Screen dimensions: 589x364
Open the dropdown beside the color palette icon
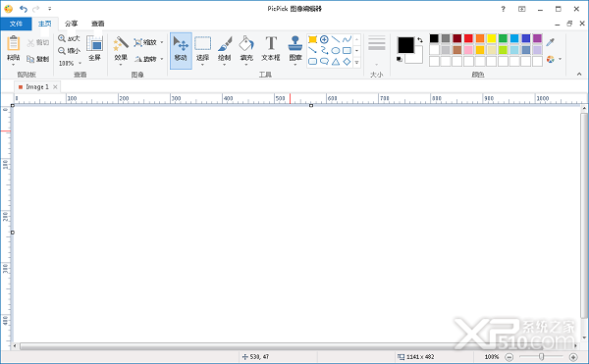[561, 59]
